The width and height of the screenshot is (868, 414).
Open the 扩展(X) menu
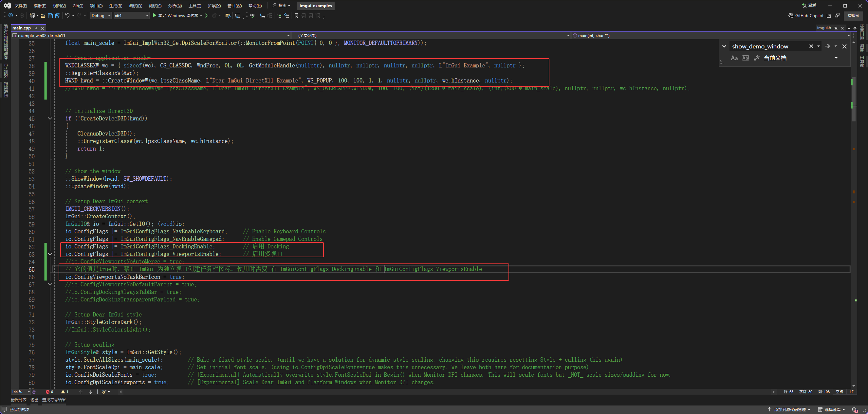tap(214, 6)
